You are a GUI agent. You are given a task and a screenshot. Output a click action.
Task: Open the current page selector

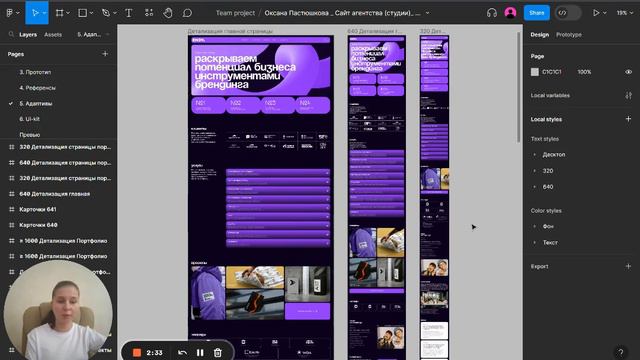coord(93,35)
